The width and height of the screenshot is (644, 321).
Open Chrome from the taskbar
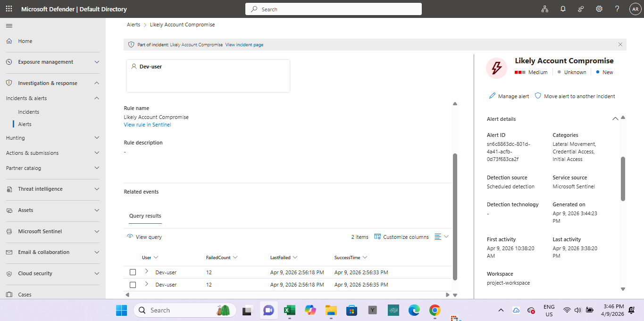point(435,310)
